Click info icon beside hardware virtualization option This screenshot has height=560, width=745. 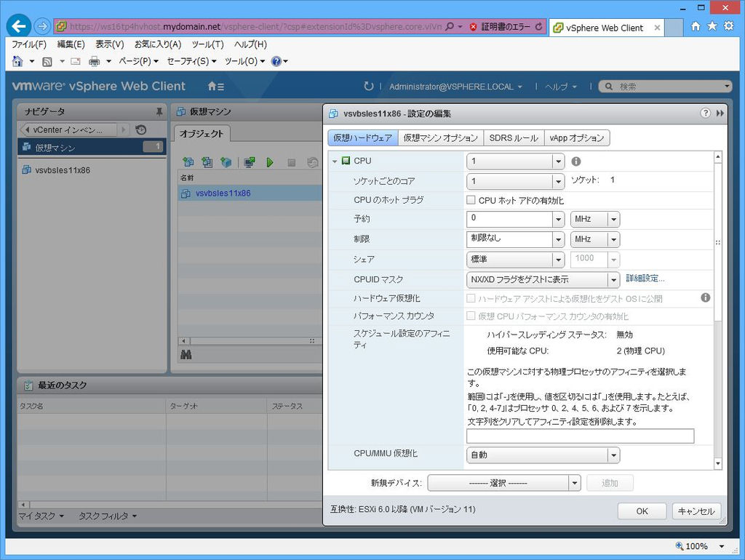(x=706, y=297)
